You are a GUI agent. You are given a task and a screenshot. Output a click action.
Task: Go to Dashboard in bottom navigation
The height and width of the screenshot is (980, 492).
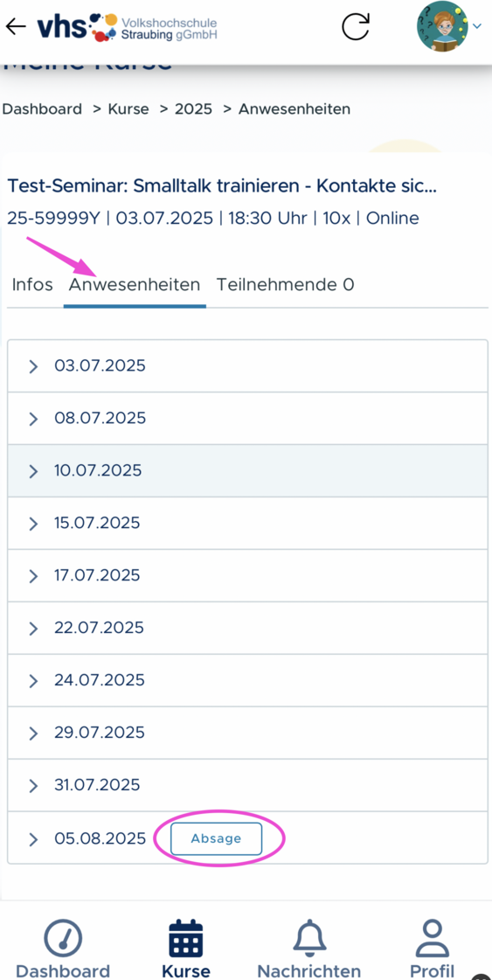[x=63, y=949]
